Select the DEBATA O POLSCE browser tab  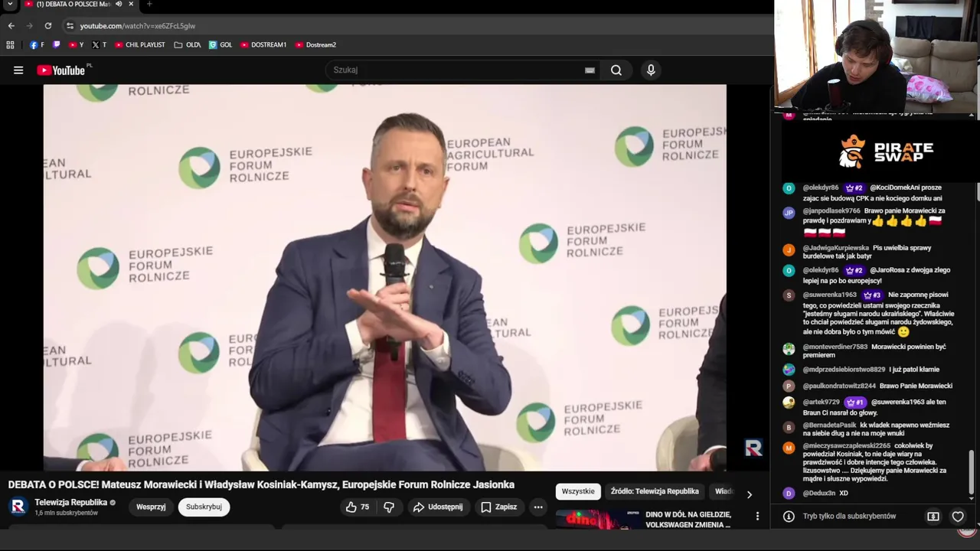click(x=73, y=5)
